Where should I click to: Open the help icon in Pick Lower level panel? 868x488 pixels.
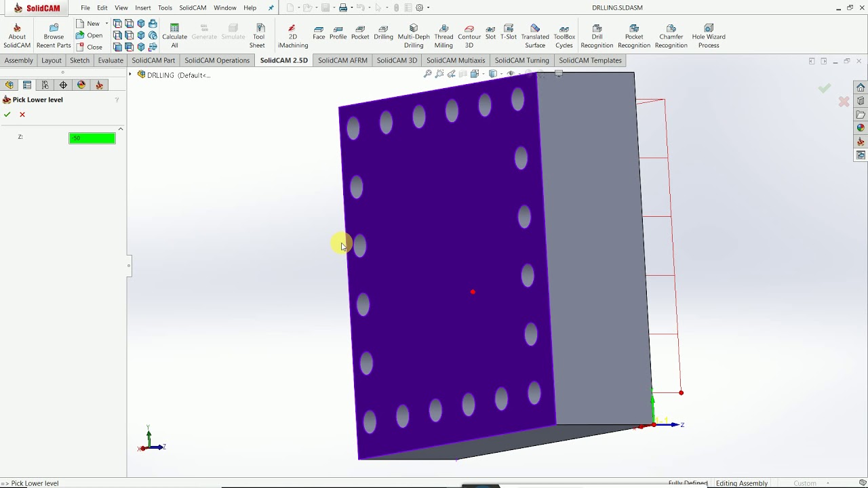117,100
